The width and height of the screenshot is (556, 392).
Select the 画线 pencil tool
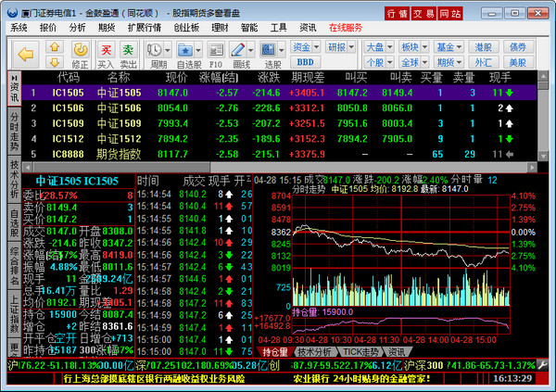[x=237, y=50]
